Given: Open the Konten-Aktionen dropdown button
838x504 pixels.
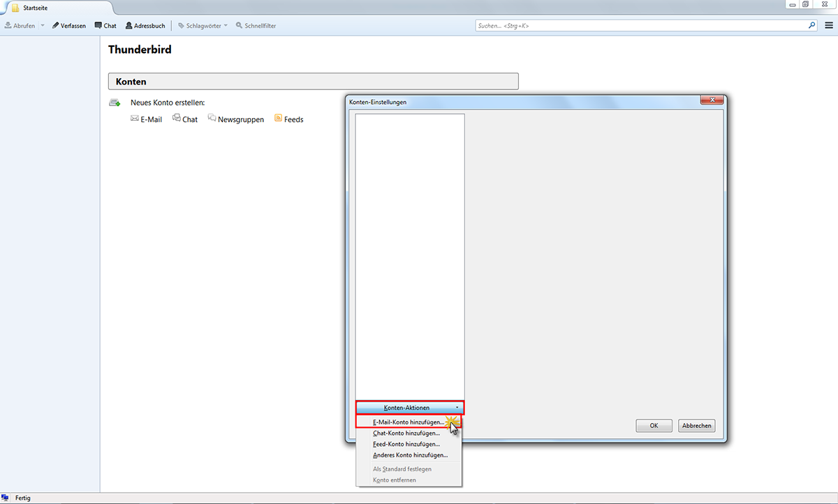Looking at the screenshot, I should [x=410, y=408].
